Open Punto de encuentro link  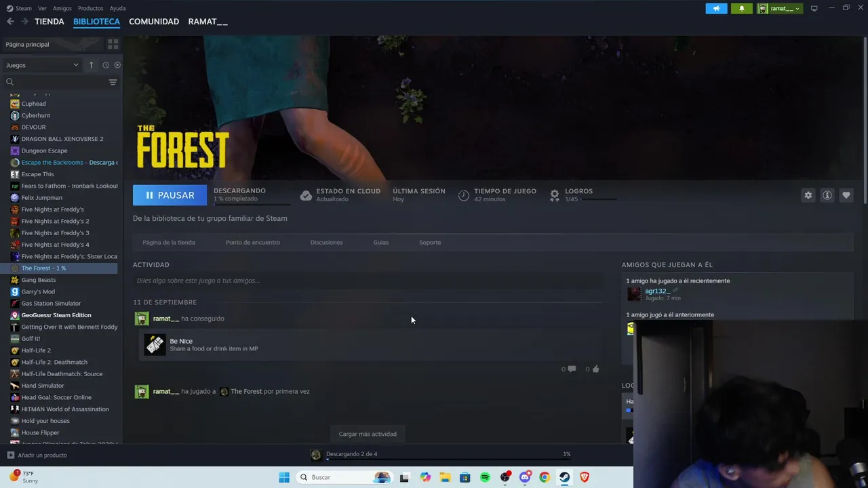pos(252,242)
